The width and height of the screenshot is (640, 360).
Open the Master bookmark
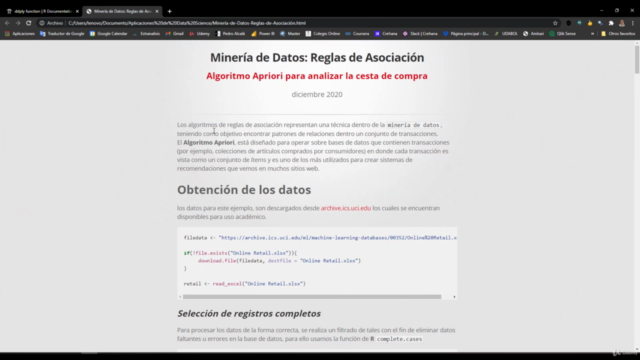tap(290, 34)
